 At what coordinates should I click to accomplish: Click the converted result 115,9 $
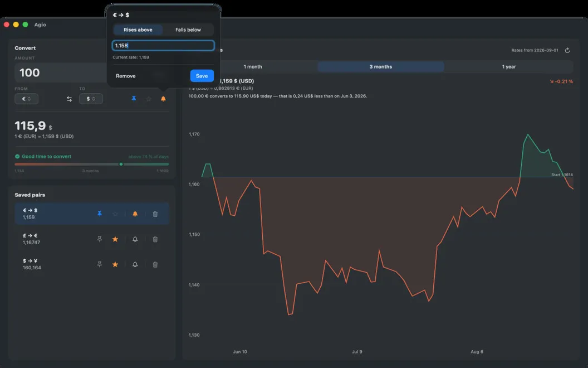(x=33, y=126)
